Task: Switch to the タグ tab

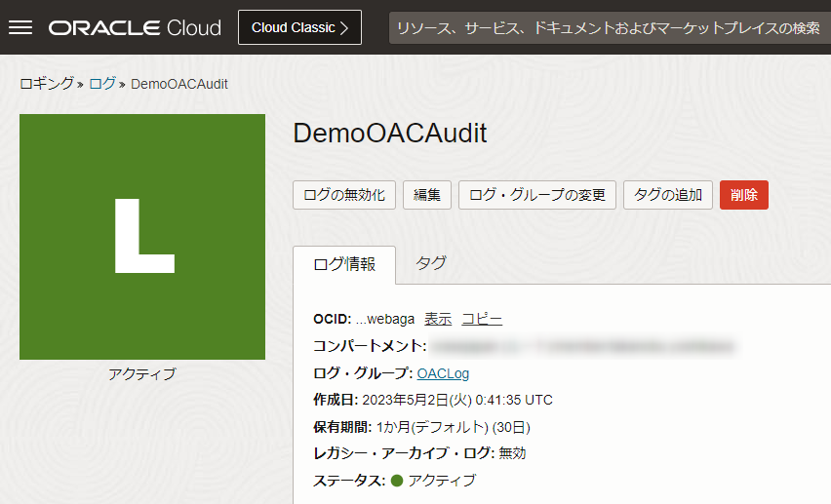Action: 431,263
